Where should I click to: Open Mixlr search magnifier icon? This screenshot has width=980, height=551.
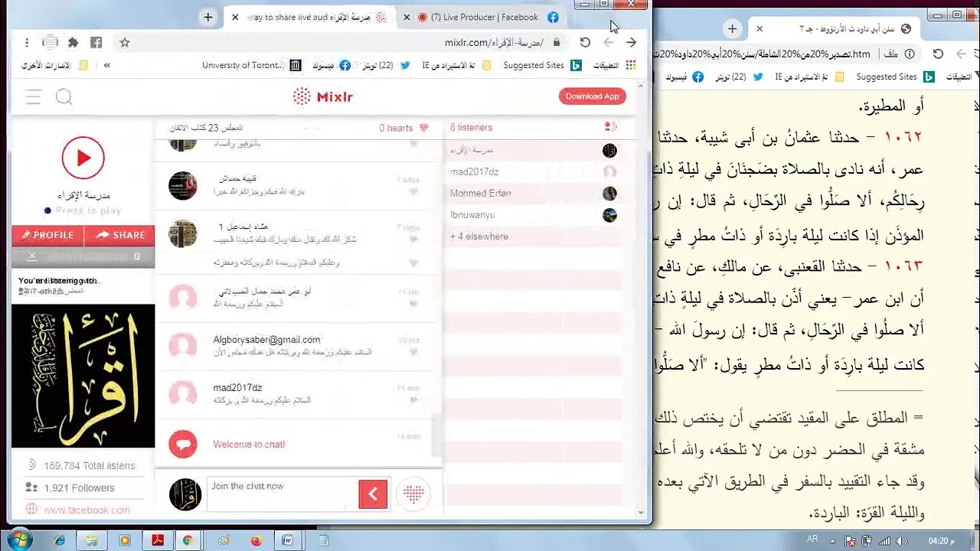click(64, 96)
